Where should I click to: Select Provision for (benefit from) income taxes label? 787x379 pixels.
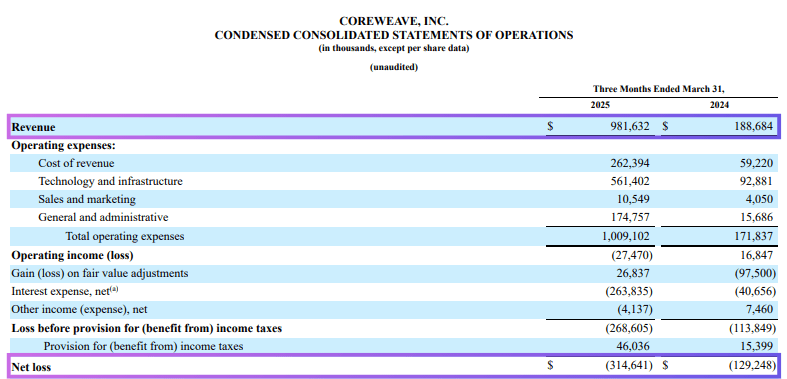coord(144,346)
